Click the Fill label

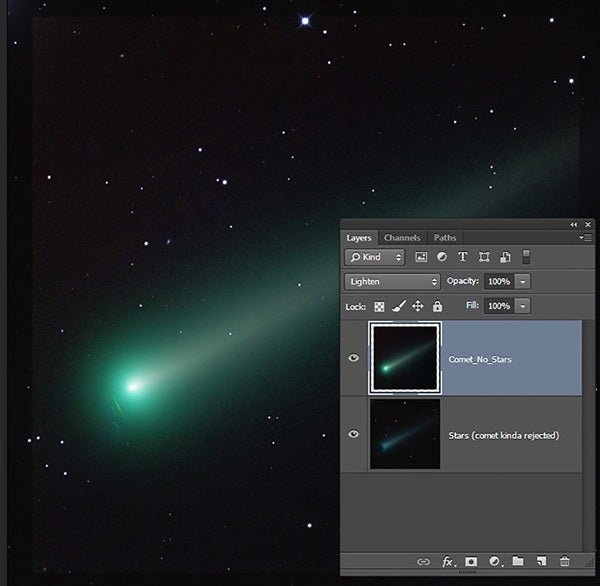(x=472, y=305)
